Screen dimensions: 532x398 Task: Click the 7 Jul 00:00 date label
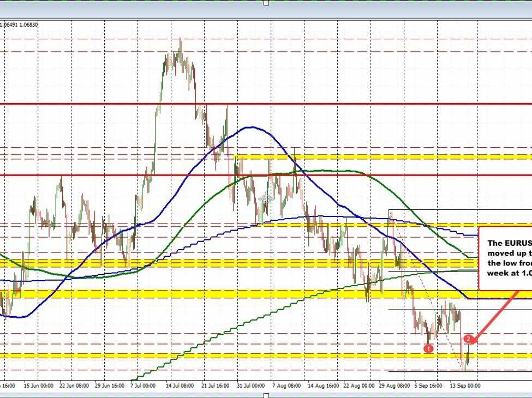143,384
